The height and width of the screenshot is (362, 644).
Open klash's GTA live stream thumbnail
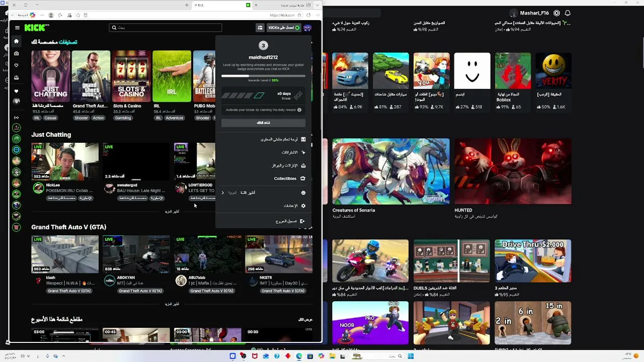(x=65, y=254)
